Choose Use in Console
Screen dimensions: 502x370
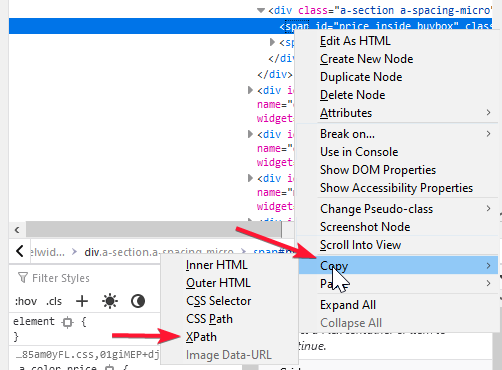coord(359,152)
